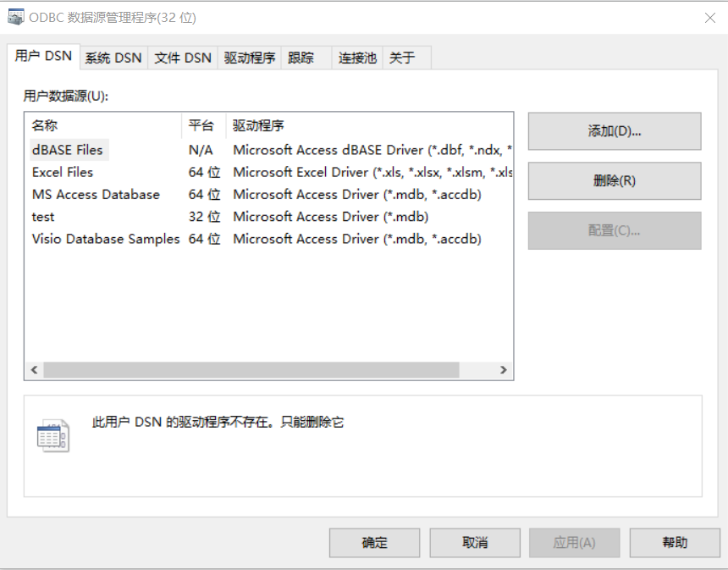Viewport: 728px width, 570px height.
Task: Open the 关于 tab
Action: pos(406,58)
